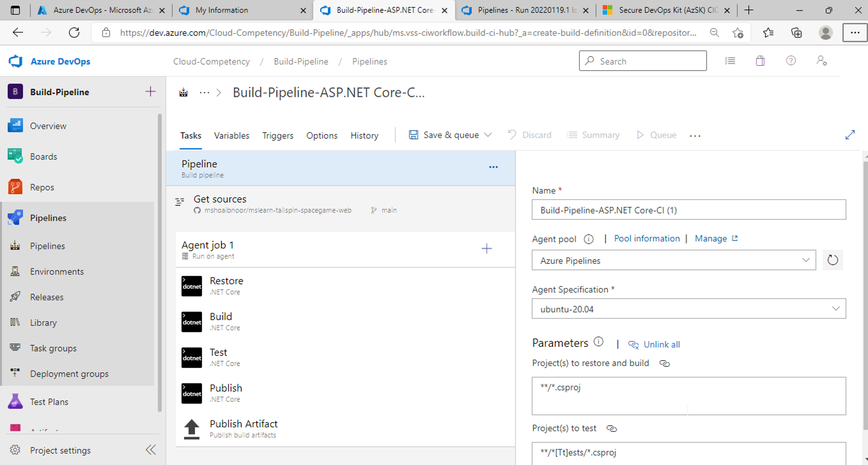Select the Build dotnet task
868x465 pixels.
click(x=345, y=322)
